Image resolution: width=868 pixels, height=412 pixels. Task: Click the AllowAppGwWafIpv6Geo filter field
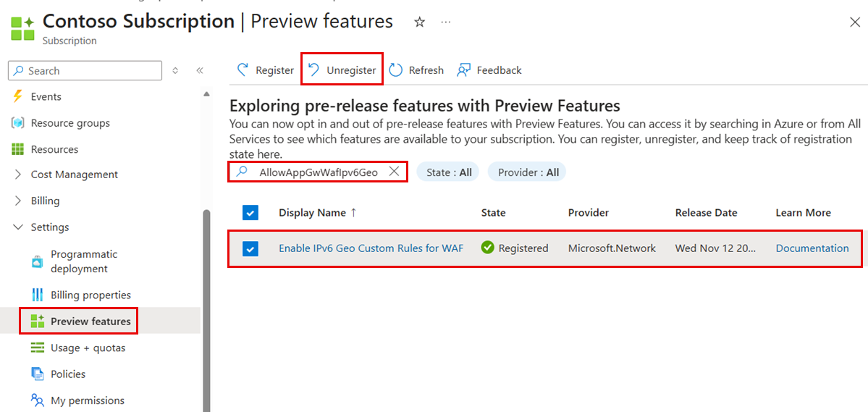pos(319,172)
